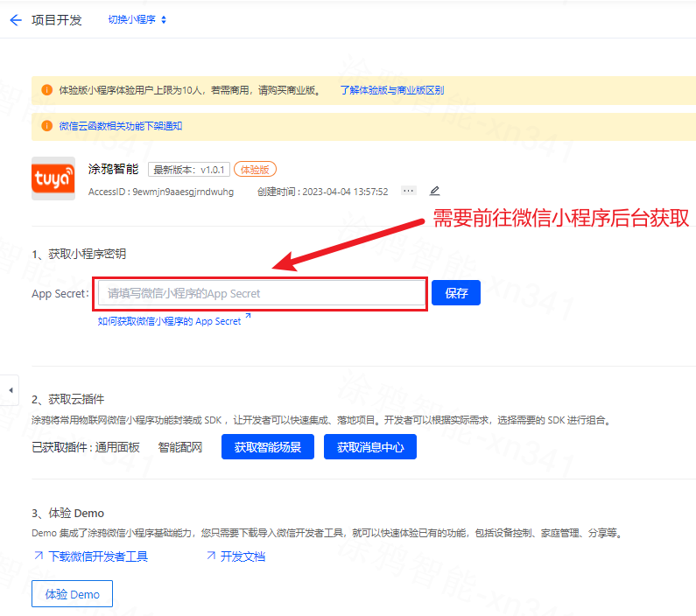Click the 智能配网 plugin label

point(180,447)
